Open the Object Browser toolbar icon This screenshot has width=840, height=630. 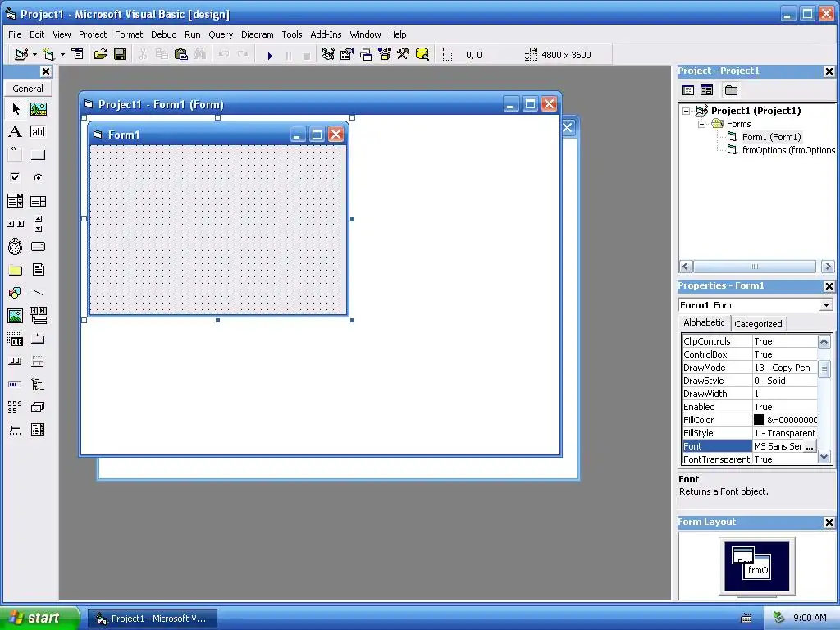pyautogui.click(x=385, y=55)
